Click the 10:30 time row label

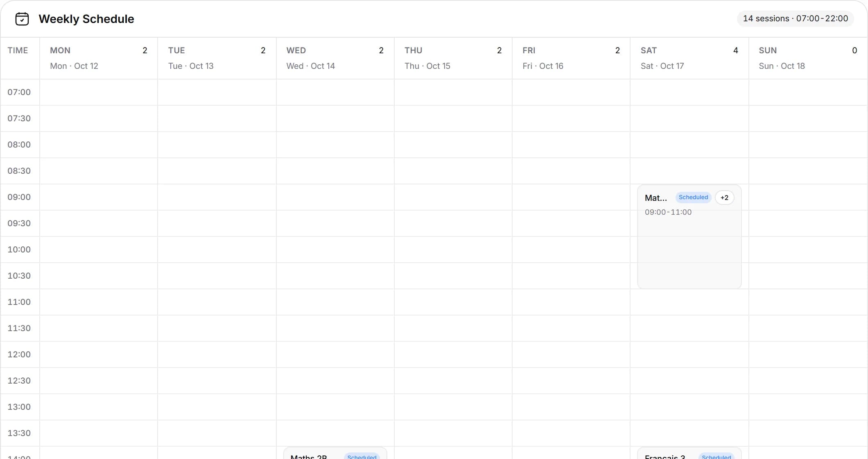19,276
